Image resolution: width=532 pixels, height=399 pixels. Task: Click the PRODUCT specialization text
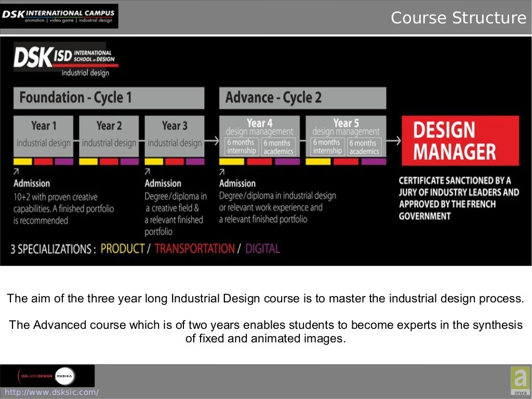coord(123,249)
